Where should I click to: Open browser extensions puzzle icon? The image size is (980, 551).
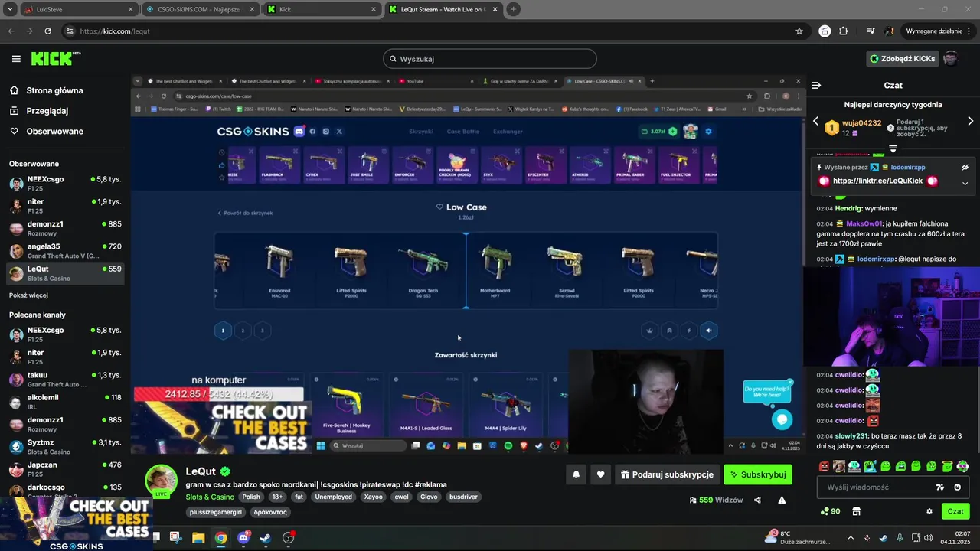(844, 31)
